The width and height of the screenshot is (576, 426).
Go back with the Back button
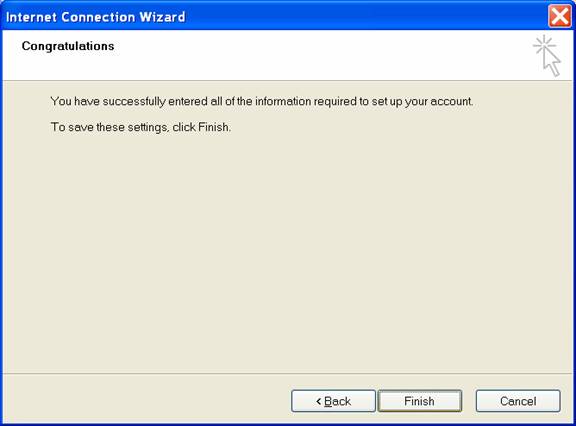coord(333,401)
